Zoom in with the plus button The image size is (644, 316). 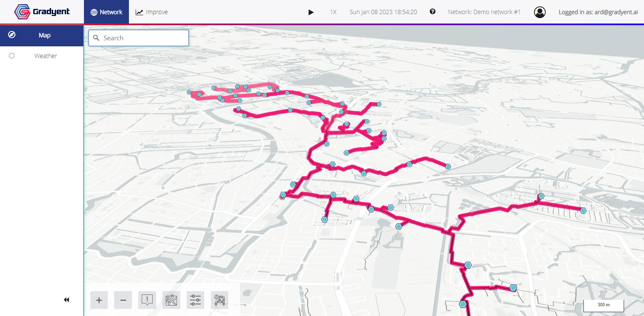(99, 300)
